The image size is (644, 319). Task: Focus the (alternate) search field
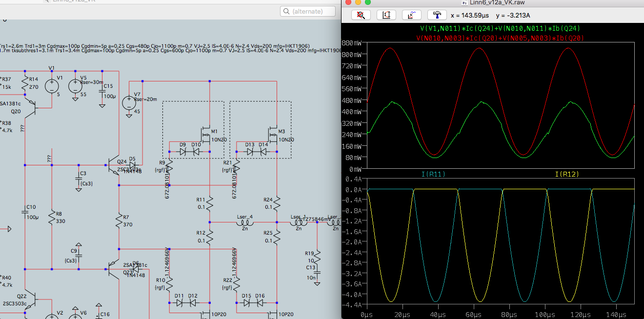coord(309,11)
